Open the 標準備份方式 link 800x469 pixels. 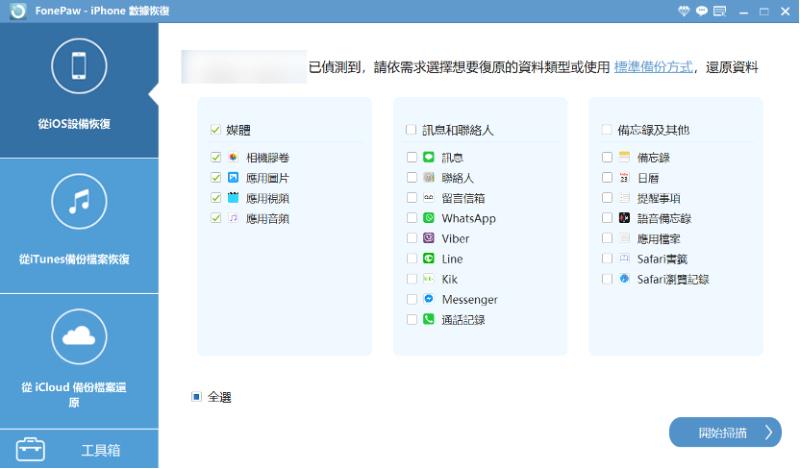pos(653,67)
